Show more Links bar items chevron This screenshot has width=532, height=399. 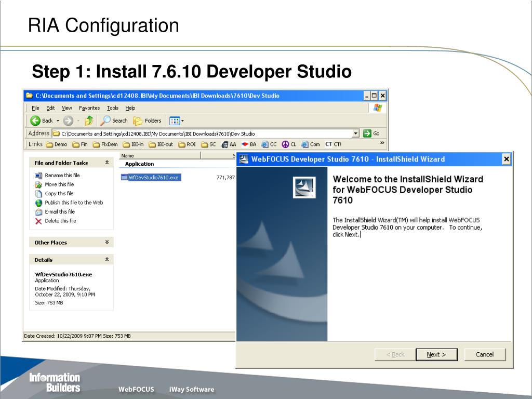click(382, 143)
